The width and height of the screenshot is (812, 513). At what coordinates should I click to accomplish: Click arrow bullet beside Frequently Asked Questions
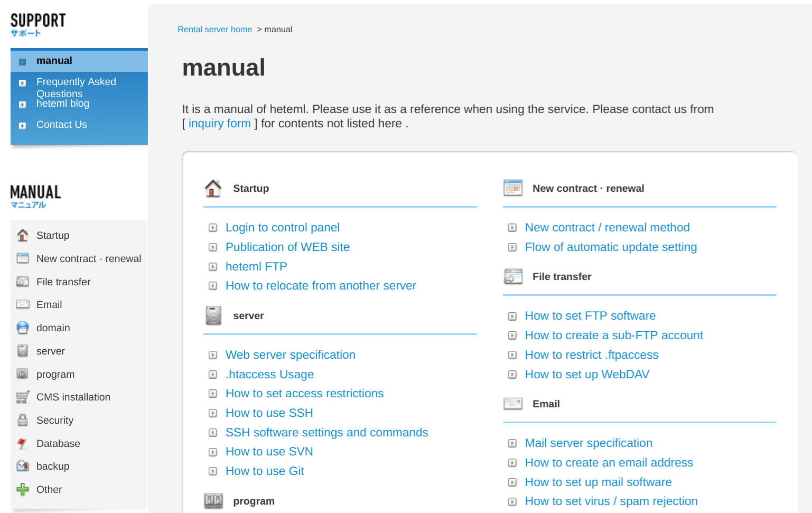pos(22,83)
